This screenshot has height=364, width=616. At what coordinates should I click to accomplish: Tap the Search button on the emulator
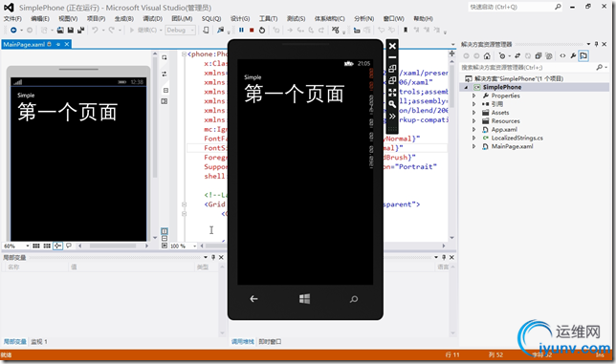coord(354,299)
